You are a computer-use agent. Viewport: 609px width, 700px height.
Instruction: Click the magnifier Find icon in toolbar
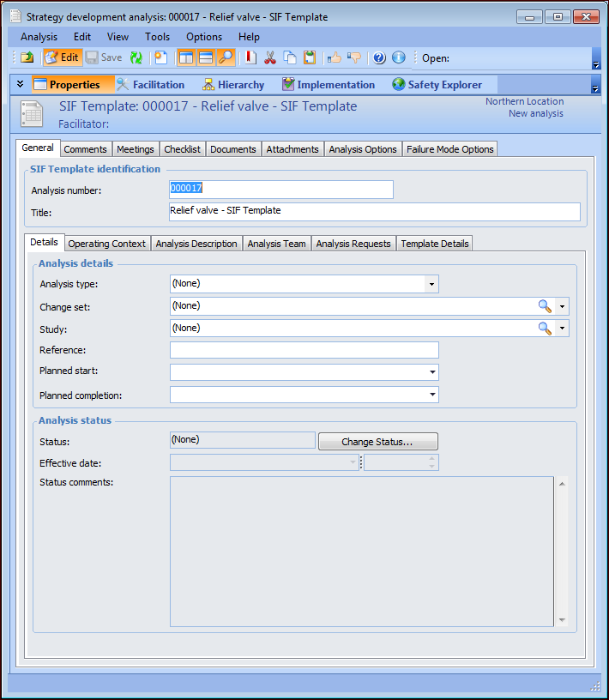tap(226, 57)
